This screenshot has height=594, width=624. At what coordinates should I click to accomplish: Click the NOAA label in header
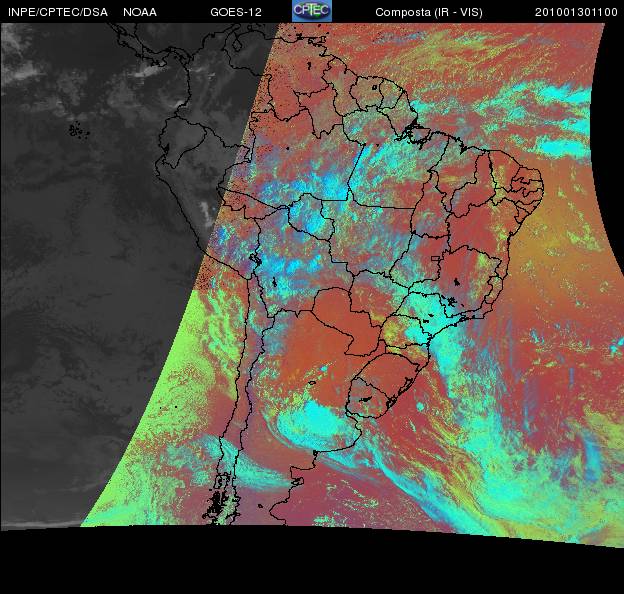point(140,12)
